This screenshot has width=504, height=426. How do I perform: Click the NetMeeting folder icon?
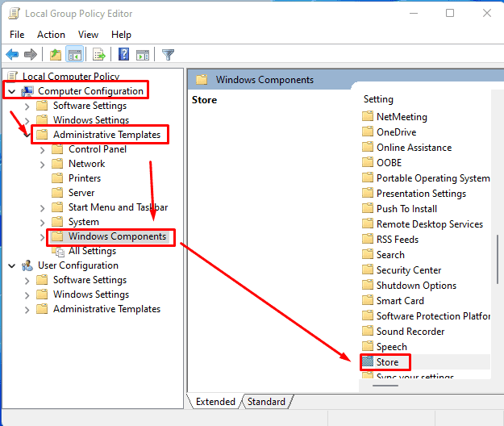(368, 116)
